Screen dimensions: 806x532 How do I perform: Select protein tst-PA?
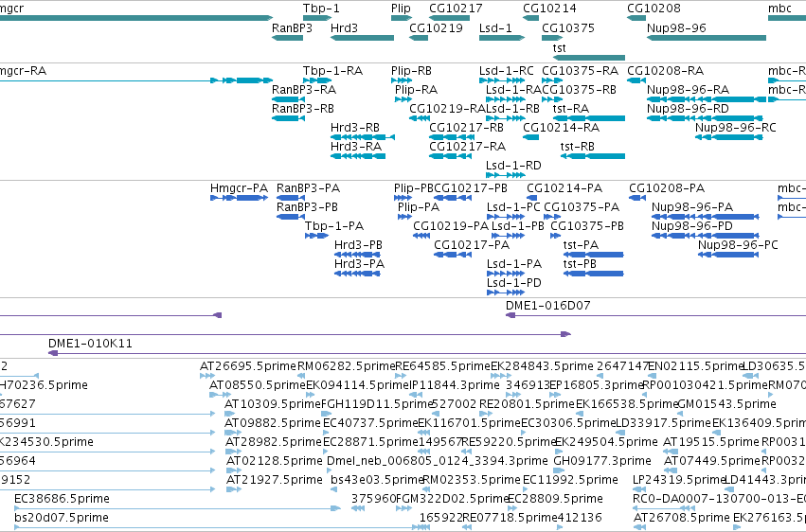(594, 255)
